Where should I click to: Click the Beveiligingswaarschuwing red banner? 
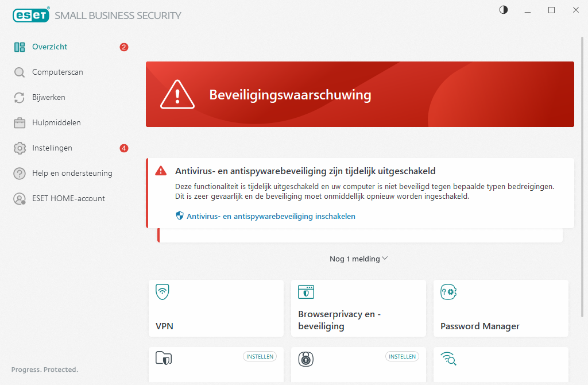[360, 94]
